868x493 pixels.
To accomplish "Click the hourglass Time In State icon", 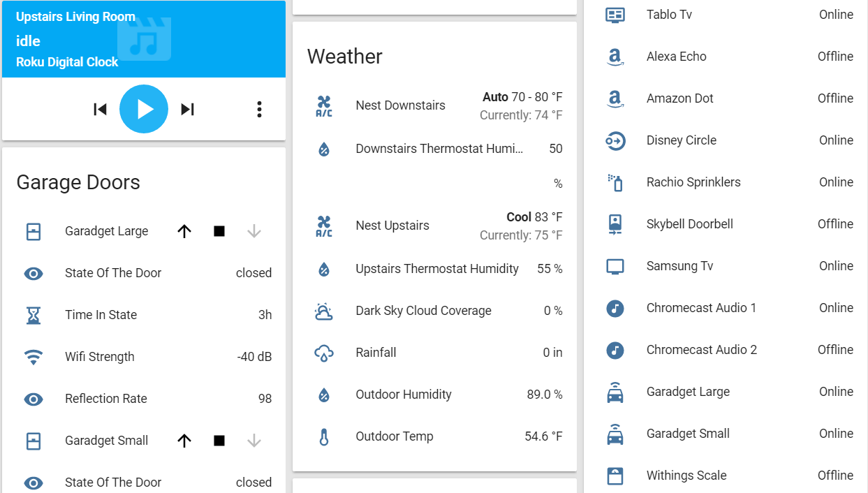I will coord(34,315).
